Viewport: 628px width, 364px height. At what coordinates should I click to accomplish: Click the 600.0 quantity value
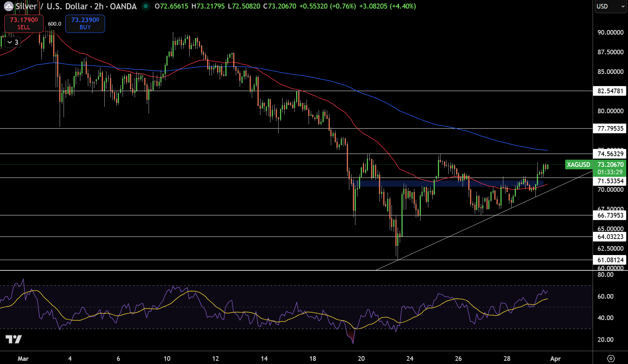coord(55,24)
